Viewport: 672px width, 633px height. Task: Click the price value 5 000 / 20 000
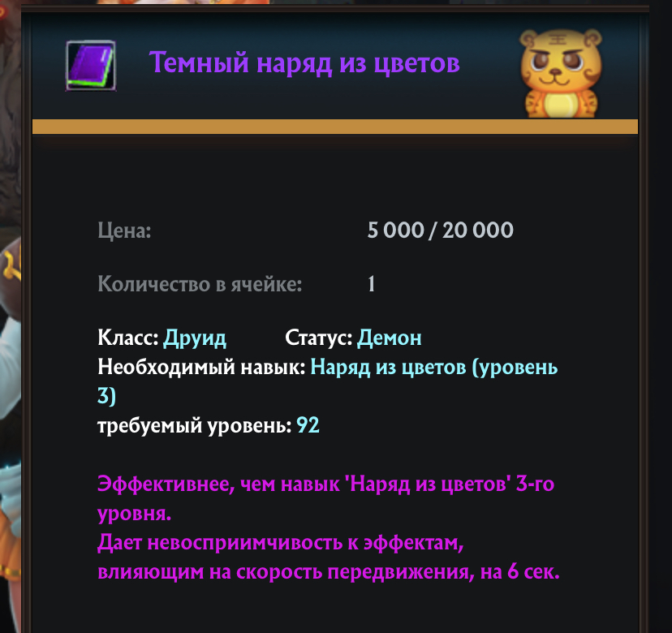tap(440, 230)
